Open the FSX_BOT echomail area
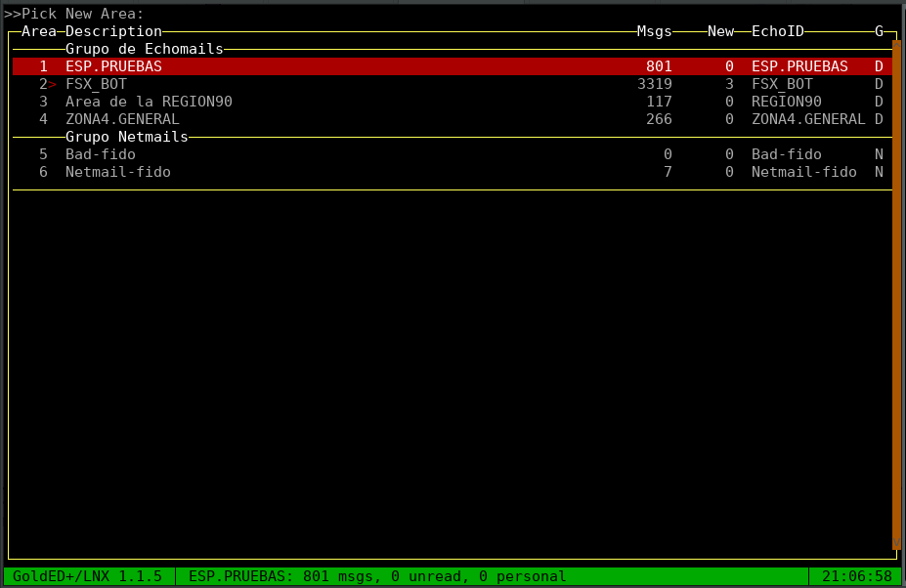The width and height of the screenshot is (906, 588). 96,84
